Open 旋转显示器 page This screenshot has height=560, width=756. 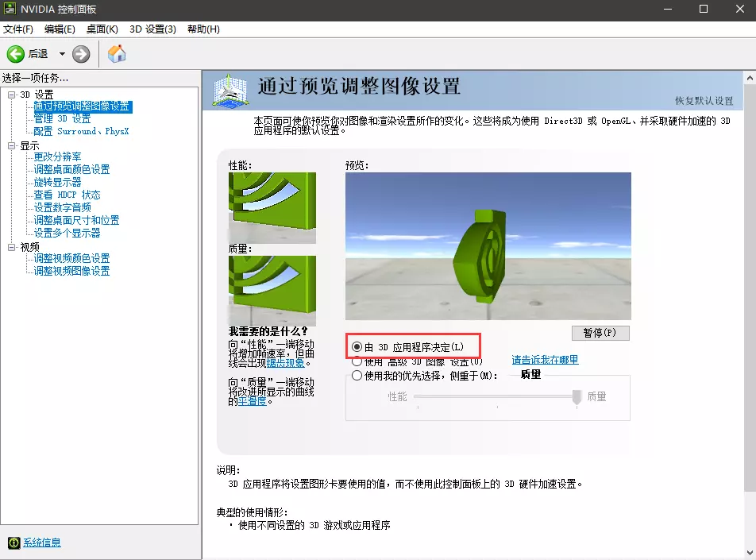[x=57, y=183]
